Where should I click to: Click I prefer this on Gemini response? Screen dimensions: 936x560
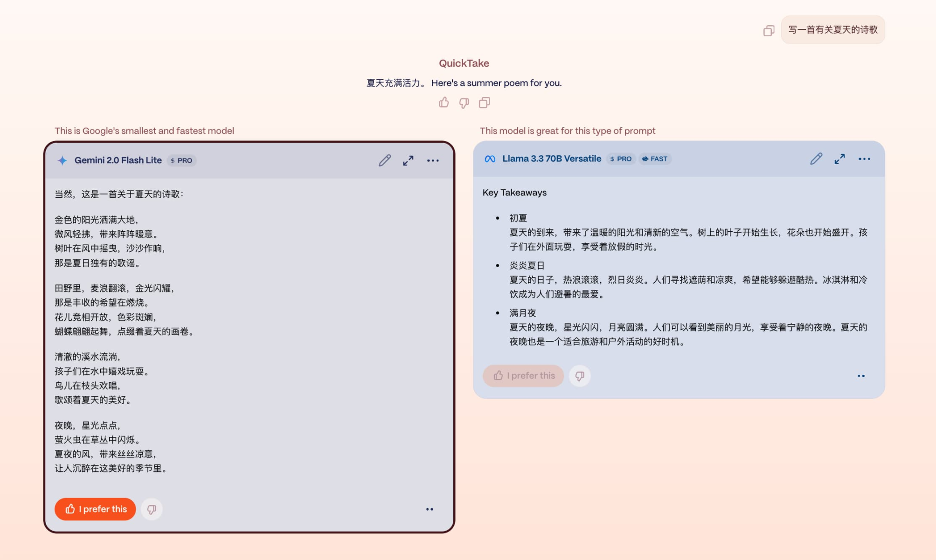coord(95,509)
